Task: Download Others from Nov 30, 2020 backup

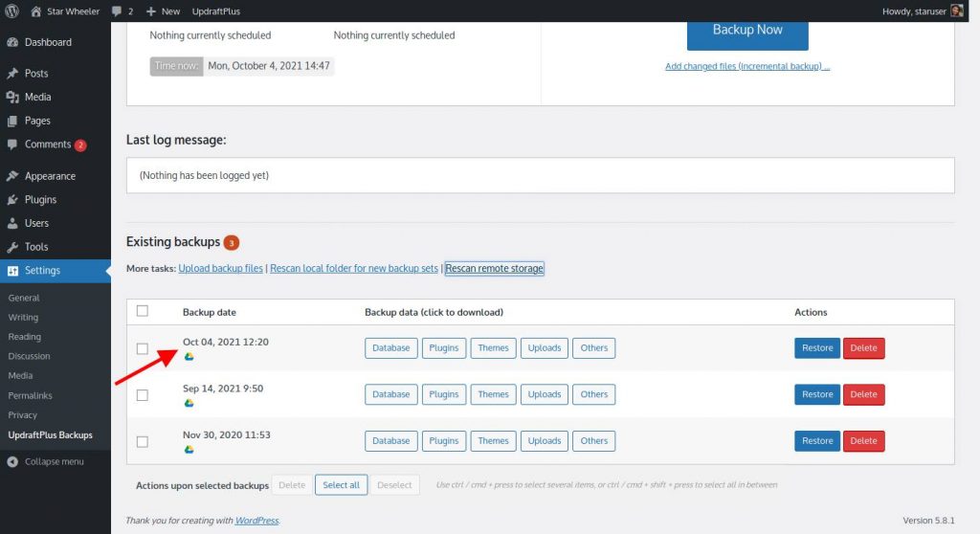Action: [593, 441]
